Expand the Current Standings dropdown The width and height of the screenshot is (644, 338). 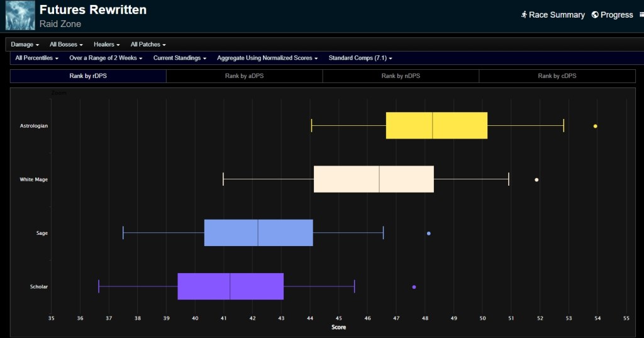[180, 58]
